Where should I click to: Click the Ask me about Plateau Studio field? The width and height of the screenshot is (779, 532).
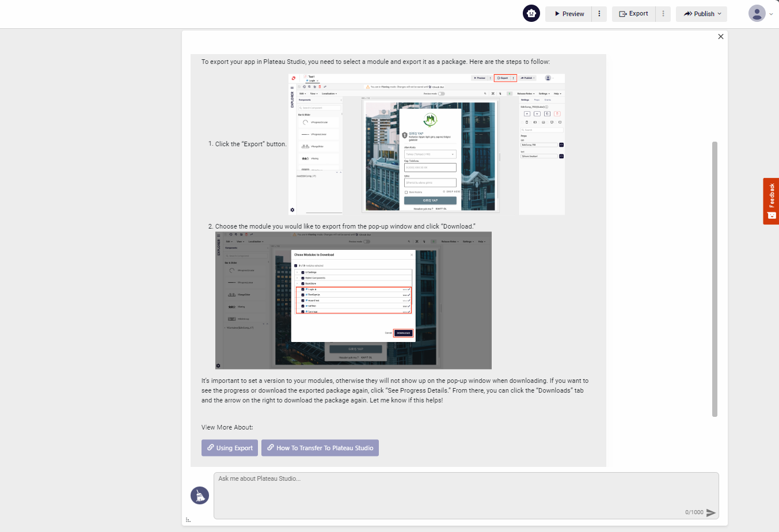point(466,495)
